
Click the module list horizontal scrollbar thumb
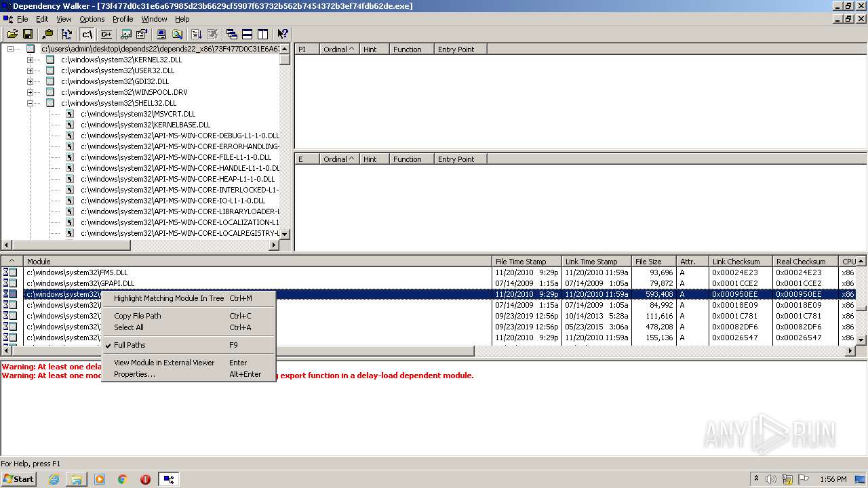point(243,351)
